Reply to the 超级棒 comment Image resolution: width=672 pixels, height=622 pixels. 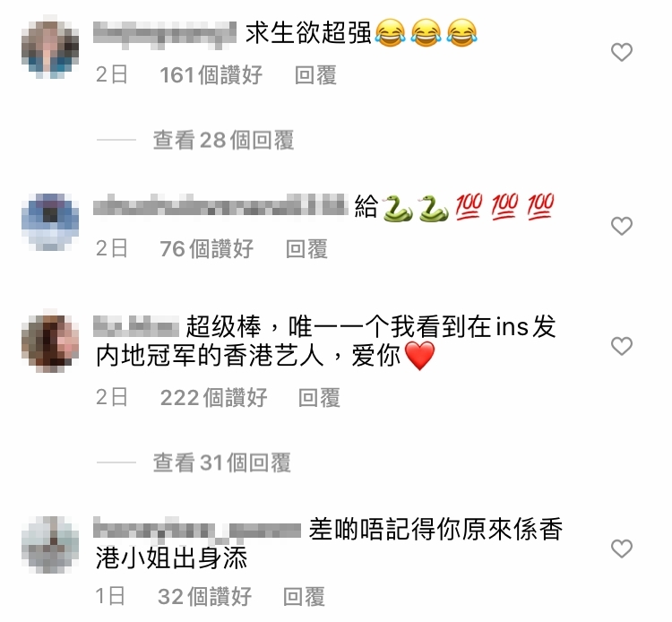click(x=319, y=397)
